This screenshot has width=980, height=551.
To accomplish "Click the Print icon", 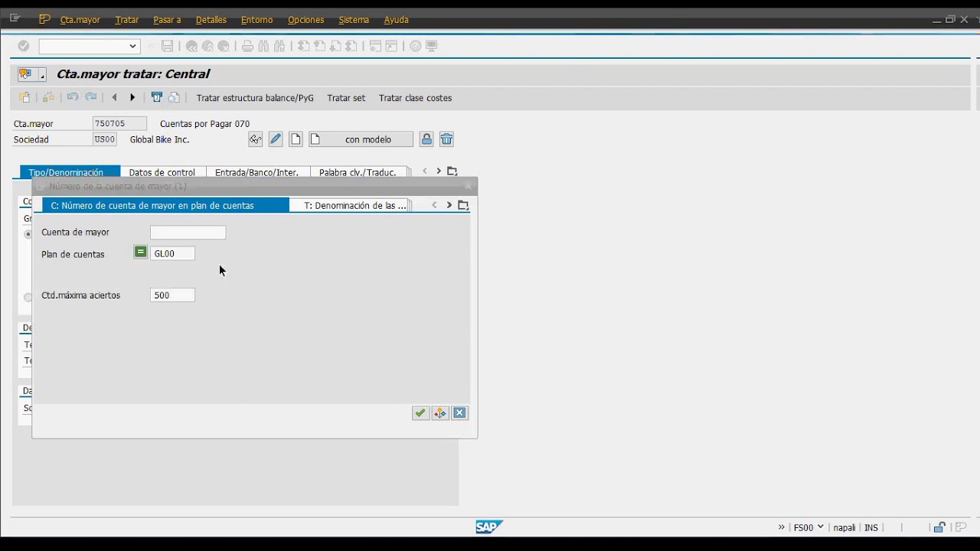I will 247,46.
